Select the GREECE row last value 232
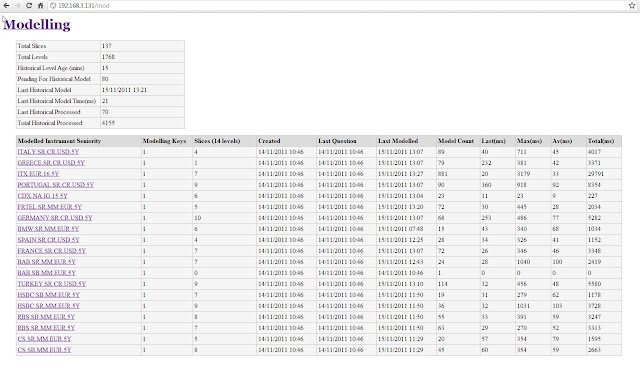This screenshot has height=368, width=640. 487,163
